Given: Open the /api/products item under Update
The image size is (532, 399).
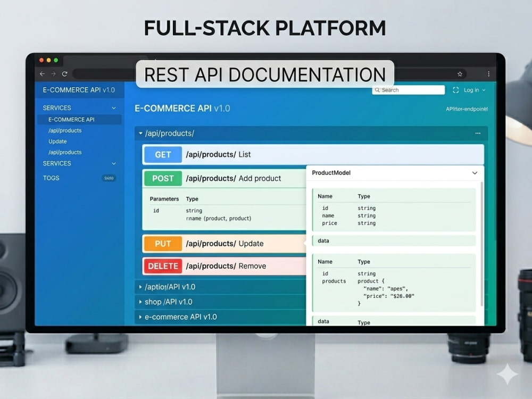Looking at the screenshot, I should click(65, 152).
